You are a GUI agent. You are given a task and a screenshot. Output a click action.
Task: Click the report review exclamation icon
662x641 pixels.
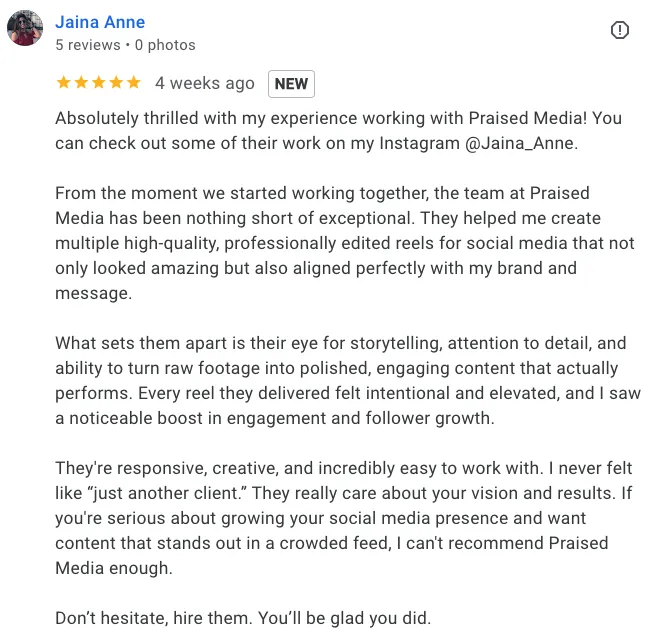click(620, 31)
